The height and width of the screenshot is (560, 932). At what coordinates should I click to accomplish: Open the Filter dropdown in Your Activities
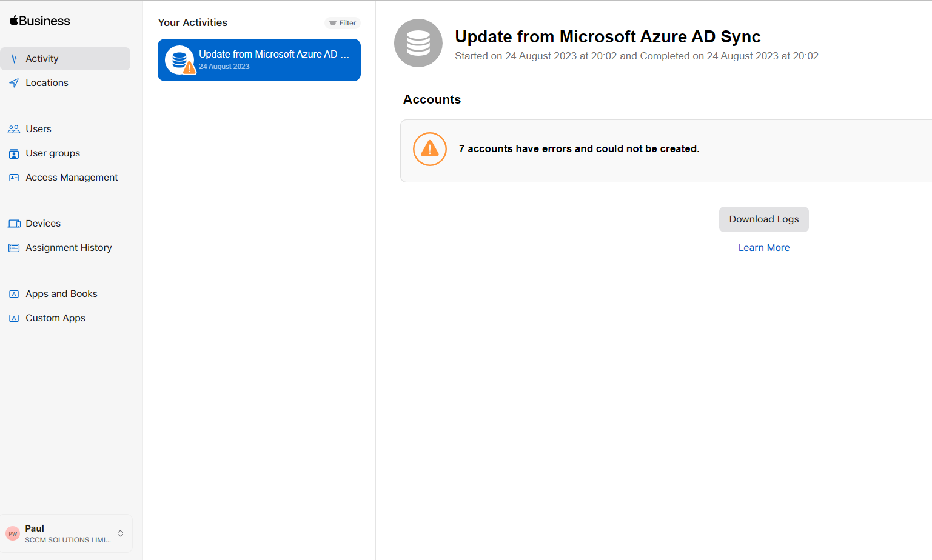point(342,22)
